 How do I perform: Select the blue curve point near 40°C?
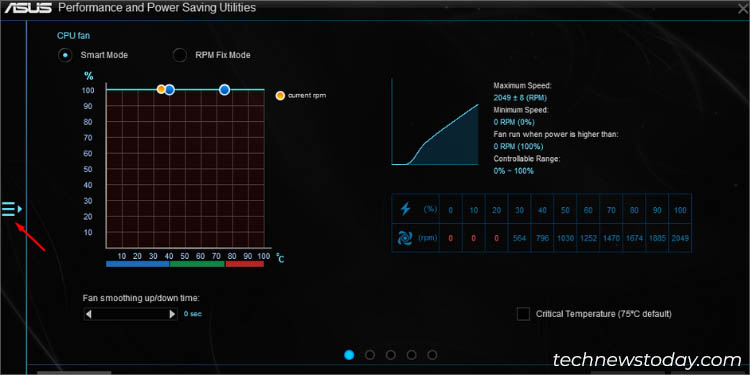(169, 89)
